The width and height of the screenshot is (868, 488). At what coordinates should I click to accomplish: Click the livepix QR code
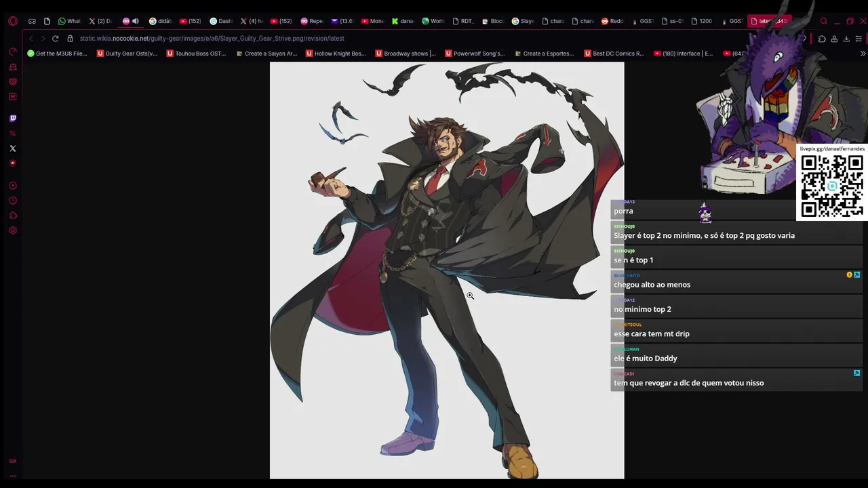(832, 186)
